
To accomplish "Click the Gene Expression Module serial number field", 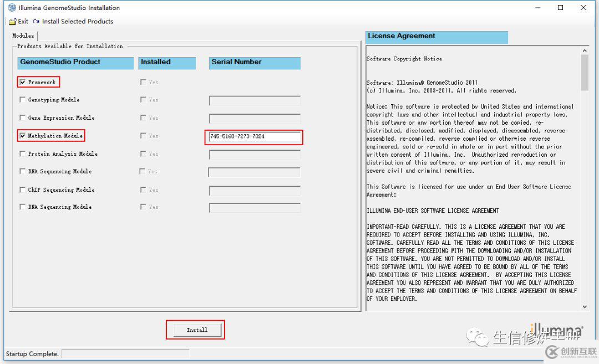I will (x=255, y=119).
